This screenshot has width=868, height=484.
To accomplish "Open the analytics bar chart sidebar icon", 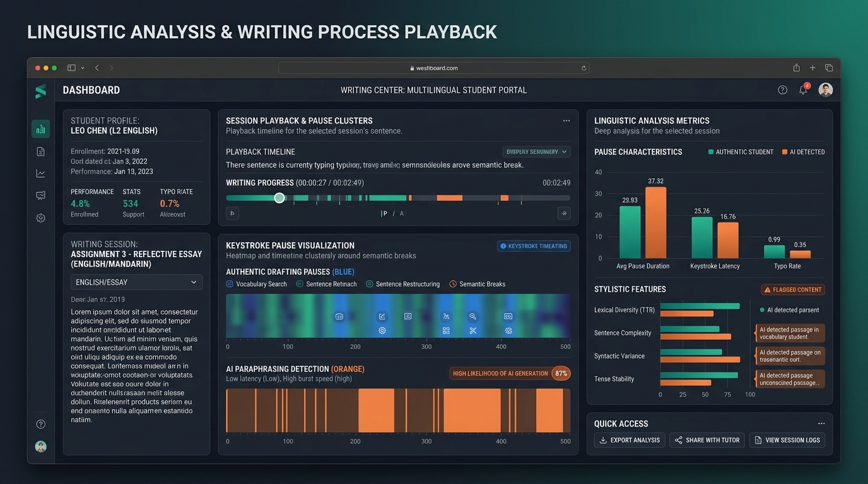I will [x=41, y=129].
